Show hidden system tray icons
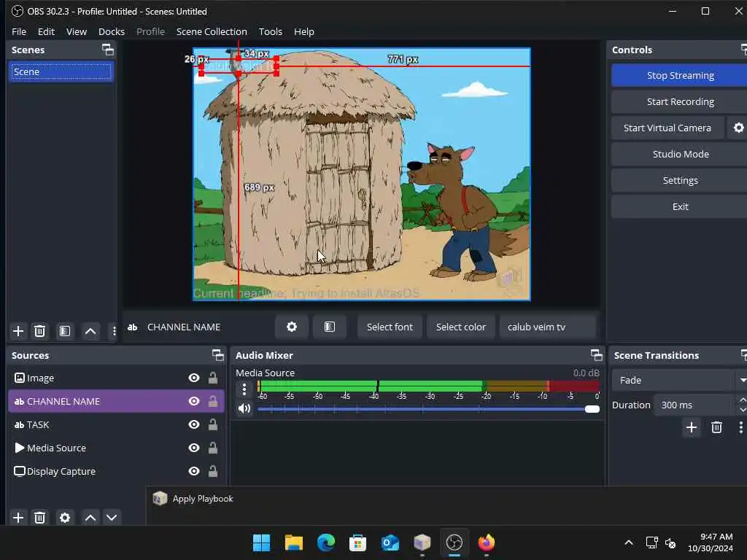747x560 pixels. tap(629, 542)
